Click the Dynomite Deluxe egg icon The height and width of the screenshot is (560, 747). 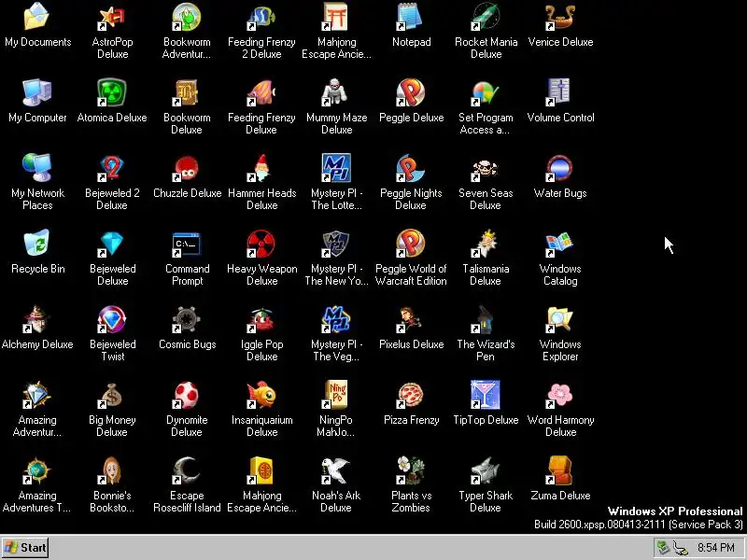point(187,395)
